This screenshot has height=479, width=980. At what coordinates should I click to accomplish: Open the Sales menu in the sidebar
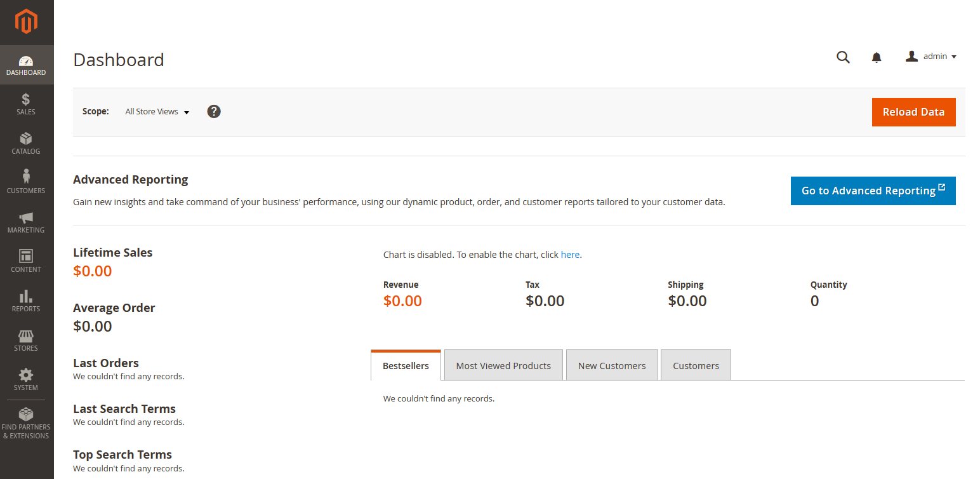tap(26, 104)
